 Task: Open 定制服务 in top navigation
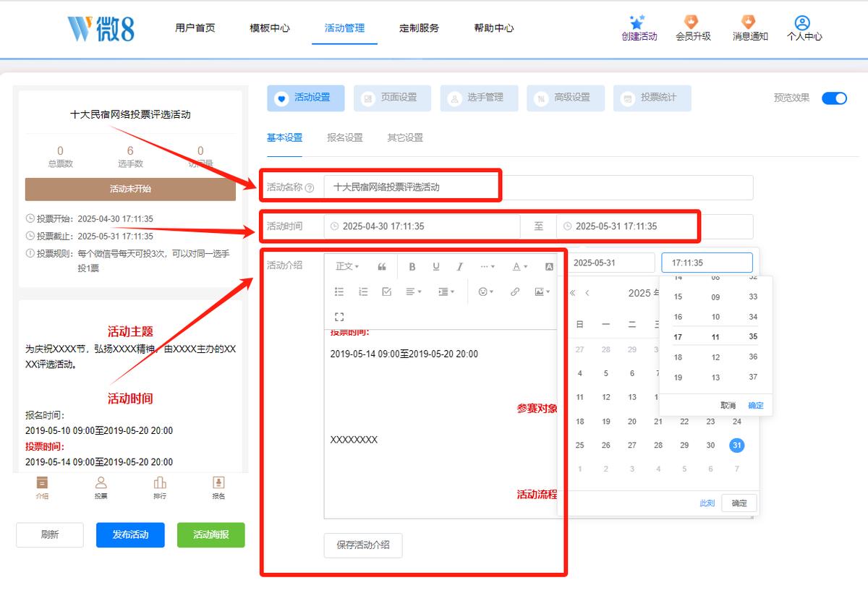click(x=419, y=28)
